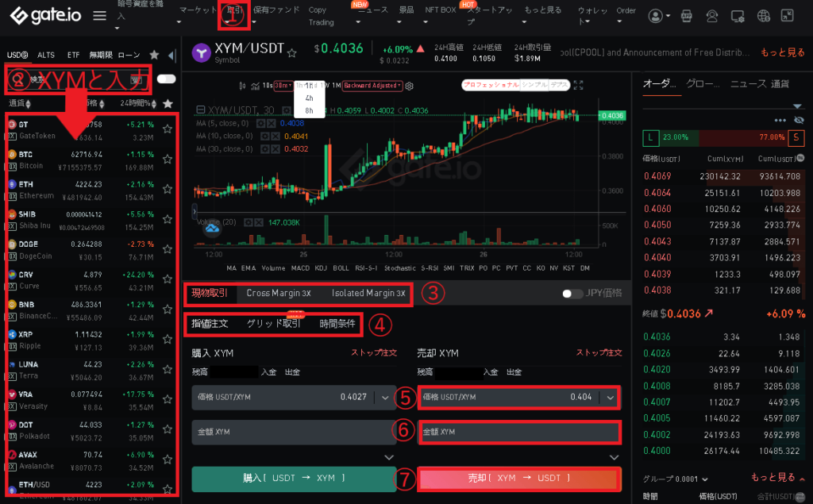Show favorites star tab in market list
This screenshot has height=504, width=813.
click(x=154, y=55)
